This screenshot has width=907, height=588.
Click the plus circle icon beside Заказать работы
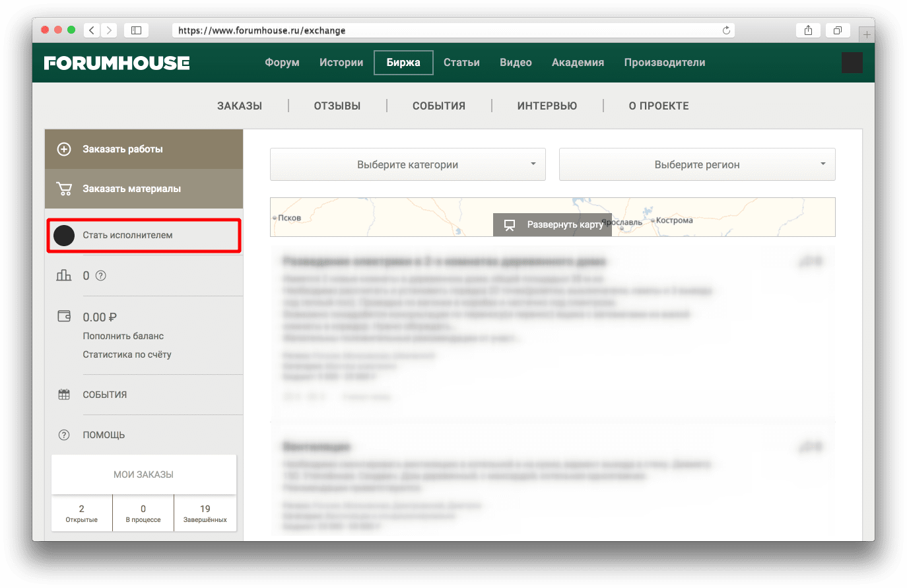(x=64, y=149)
